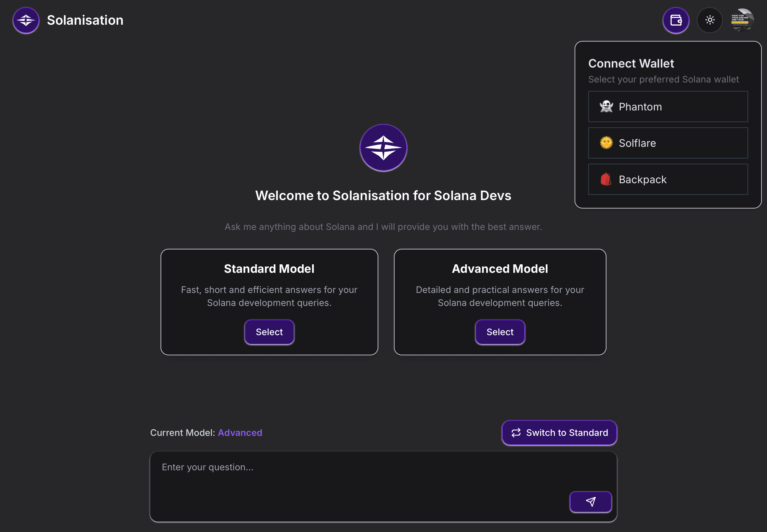Click the Solflare sun emoji icon
767x532 pixels.
tap(606, 143)
